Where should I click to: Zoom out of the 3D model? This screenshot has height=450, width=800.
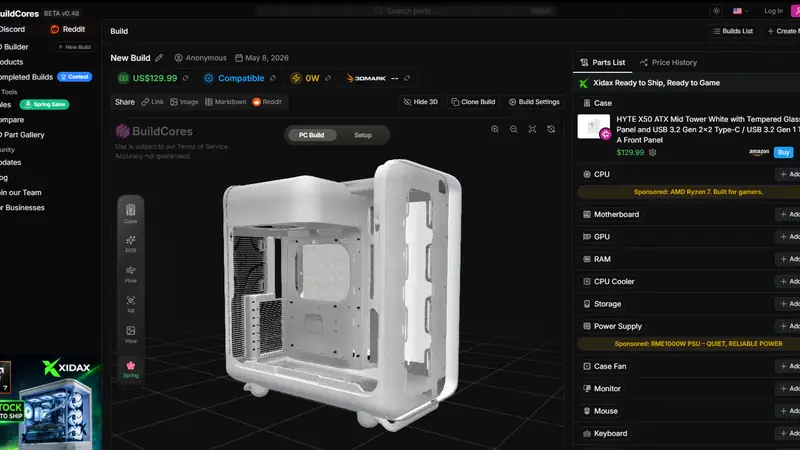tap(514, 129)
